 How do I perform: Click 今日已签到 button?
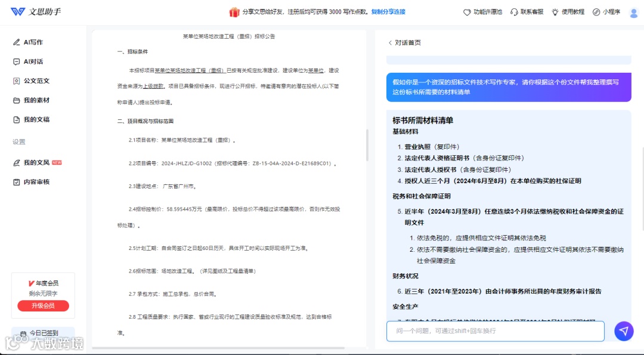click(43, 334)
